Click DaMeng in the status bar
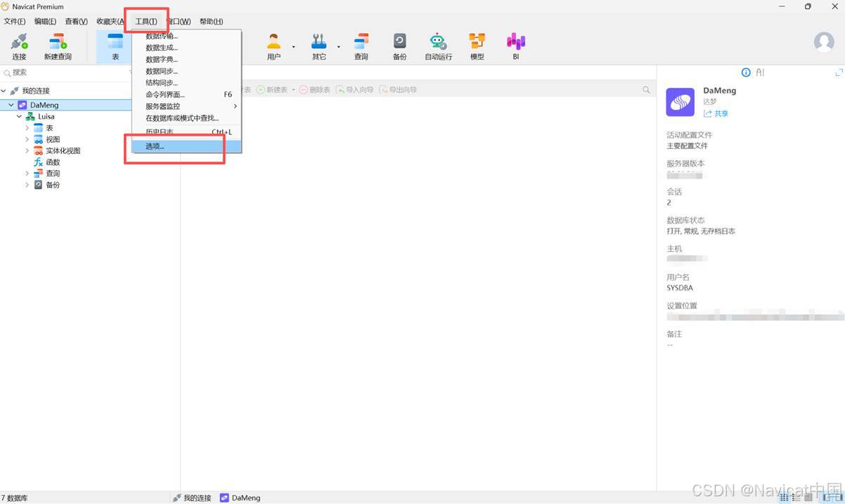 click(x=240, y=498)
